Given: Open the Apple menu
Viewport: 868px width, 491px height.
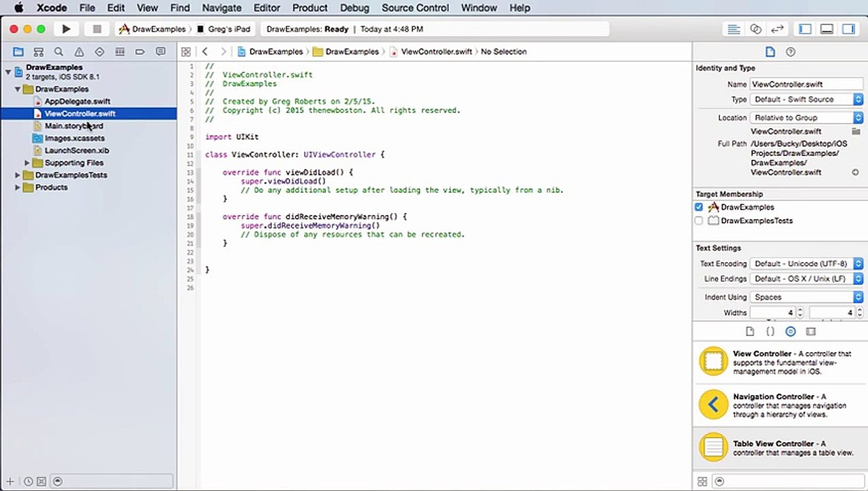Looking at the screenshot, I should pos(18,8).
